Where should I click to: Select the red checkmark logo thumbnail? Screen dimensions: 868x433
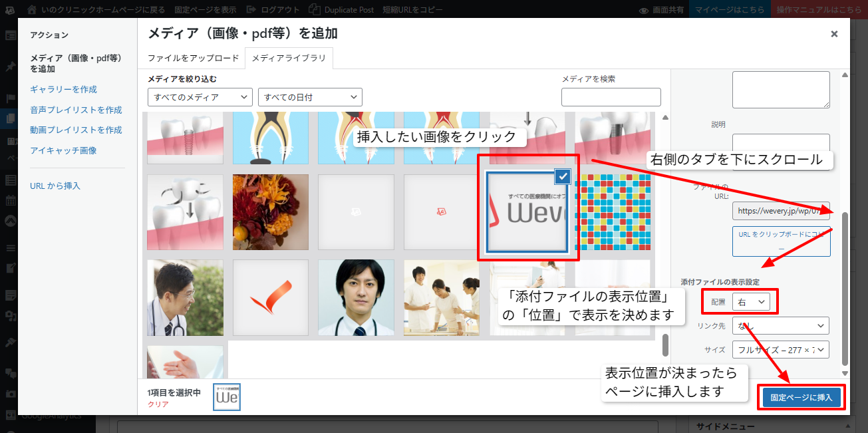point(271,297)
